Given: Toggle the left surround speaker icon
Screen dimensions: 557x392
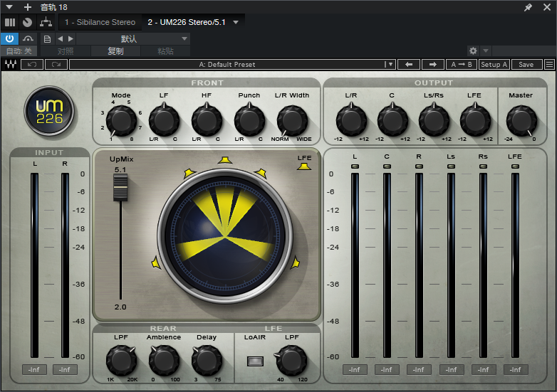Looking at the screenshot, I should pos(155,262).
